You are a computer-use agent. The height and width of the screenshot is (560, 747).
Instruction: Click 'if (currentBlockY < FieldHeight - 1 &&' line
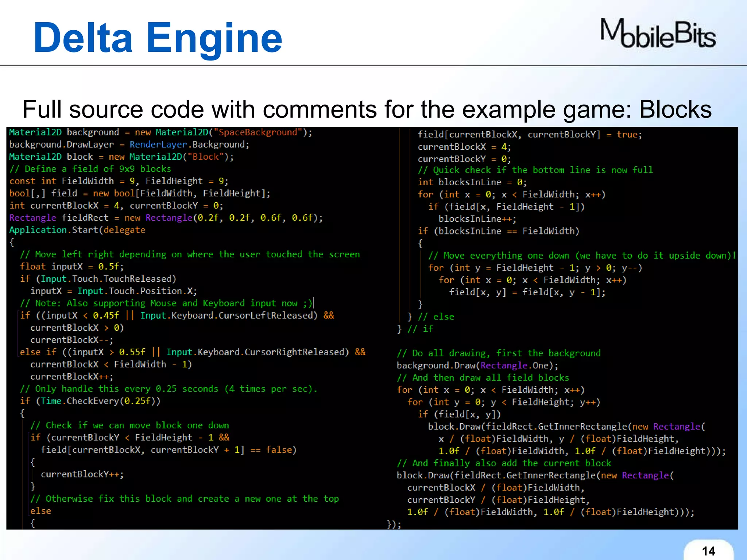tap(130, 437)
